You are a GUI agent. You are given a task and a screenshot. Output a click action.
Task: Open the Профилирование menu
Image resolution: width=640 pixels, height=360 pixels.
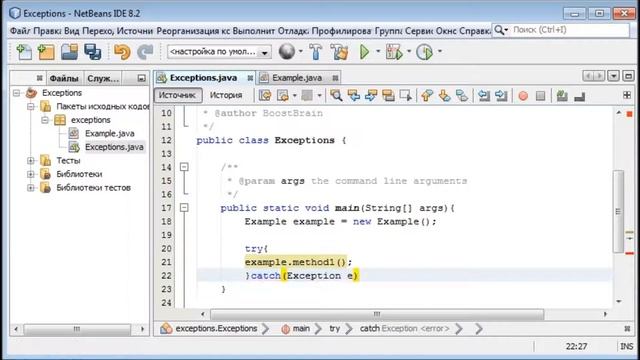[342, 31]
